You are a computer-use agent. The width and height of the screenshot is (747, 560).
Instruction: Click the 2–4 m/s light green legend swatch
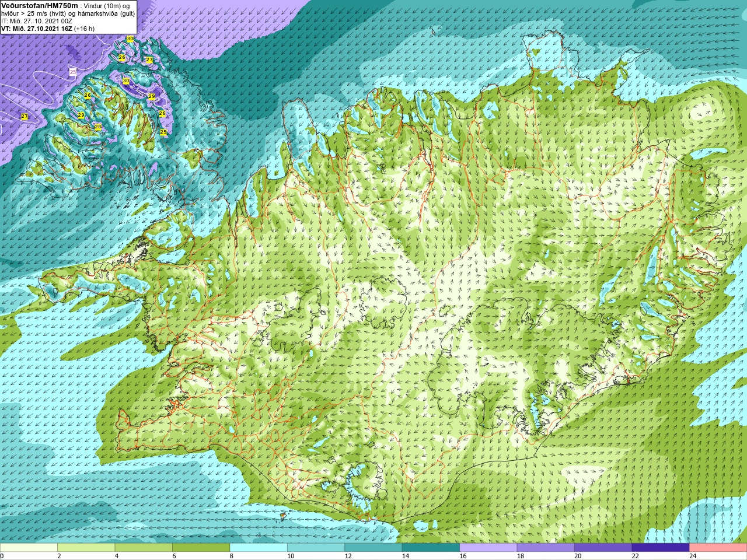(86, 548)
